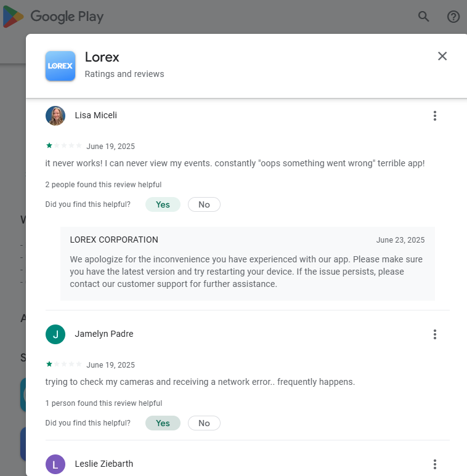This screenshot has width=467, height=476.
Task: Click Jamelyn Padre's green J avatar
Action: tap(55, 334)
